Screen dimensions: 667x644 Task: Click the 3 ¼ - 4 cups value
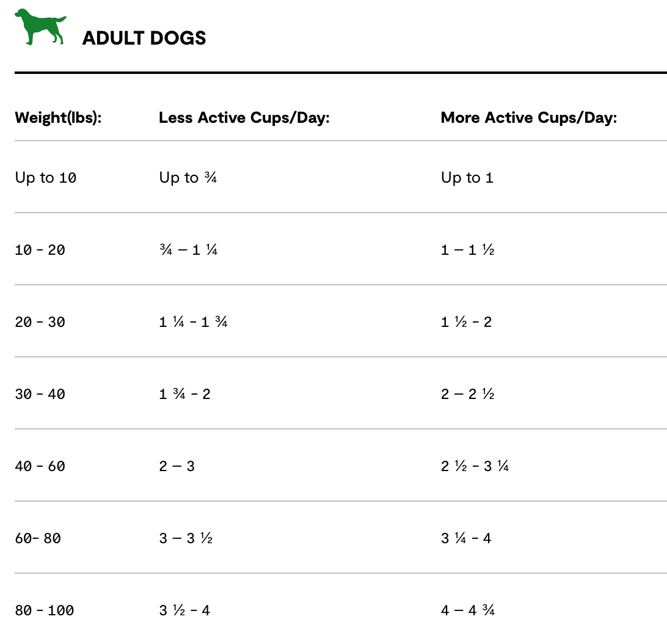click(466, 538)
